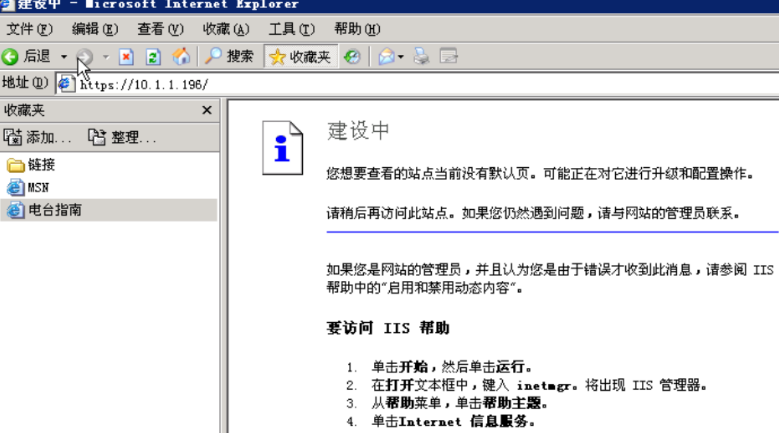
Task: Click the 整理... organize favorites button
Action: (123, 137)
